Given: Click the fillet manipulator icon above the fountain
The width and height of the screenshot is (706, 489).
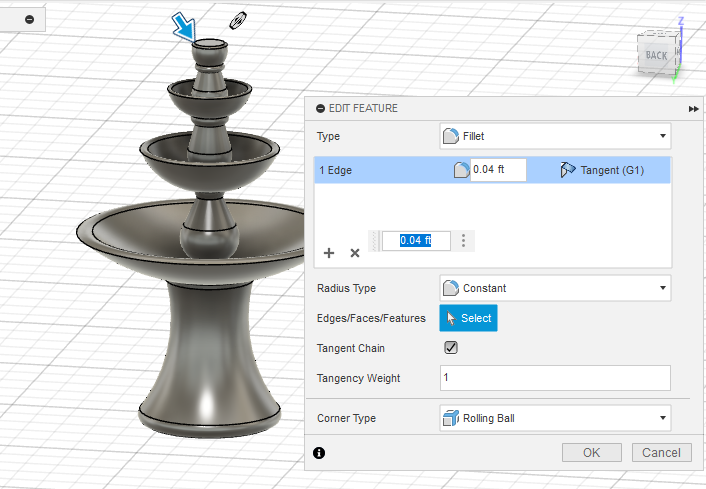Looking at the screenshot, I should click(238, 21).
